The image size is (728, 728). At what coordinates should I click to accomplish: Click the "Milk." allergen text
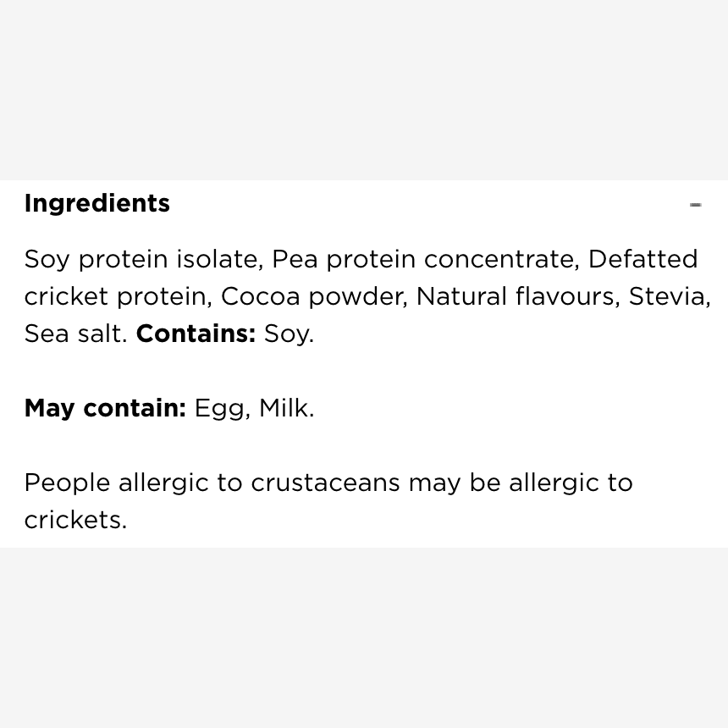[286, 408]
